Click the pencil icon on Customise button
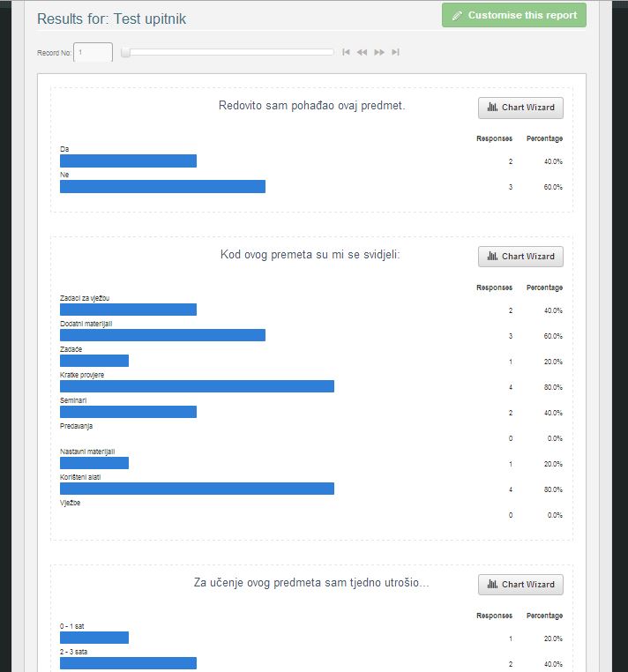 coord(457,16)
